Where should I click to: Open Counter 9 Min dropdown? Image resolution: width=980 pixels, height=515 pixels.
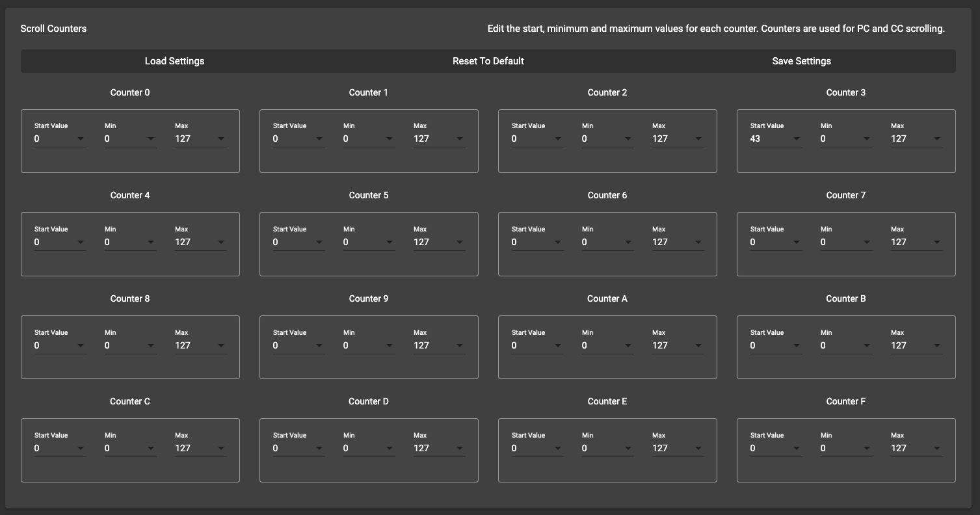click(369, 346)
